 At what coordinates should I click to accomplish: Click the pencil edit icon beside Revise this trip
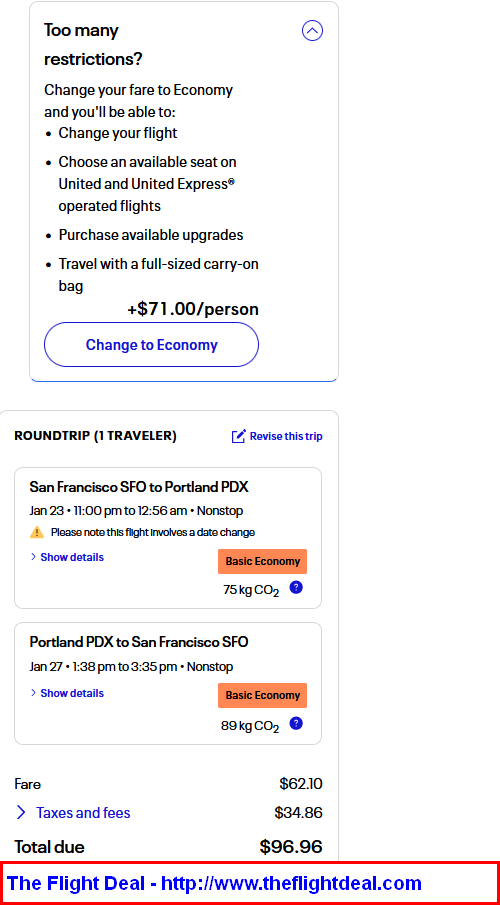coord(238,436)
